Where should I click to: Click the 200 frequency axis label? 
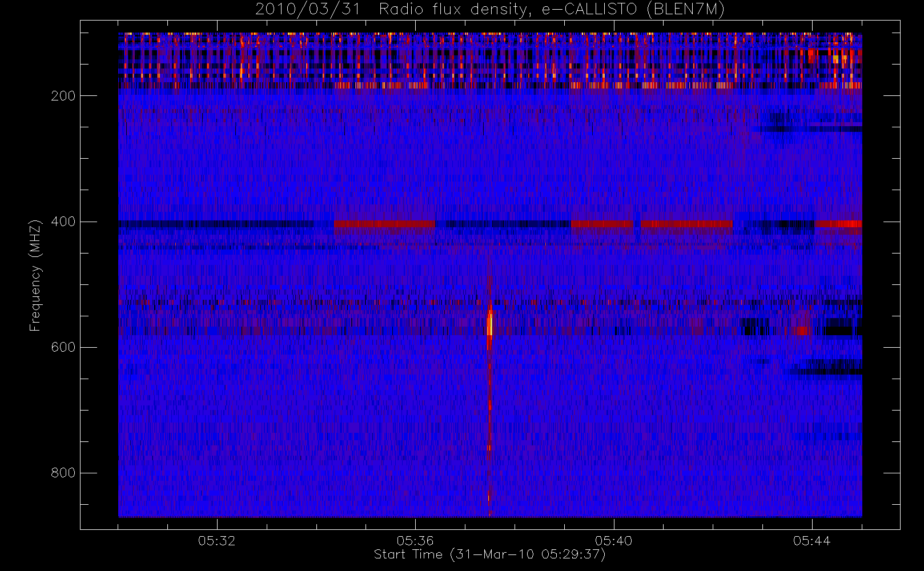(x=63, y=96)
